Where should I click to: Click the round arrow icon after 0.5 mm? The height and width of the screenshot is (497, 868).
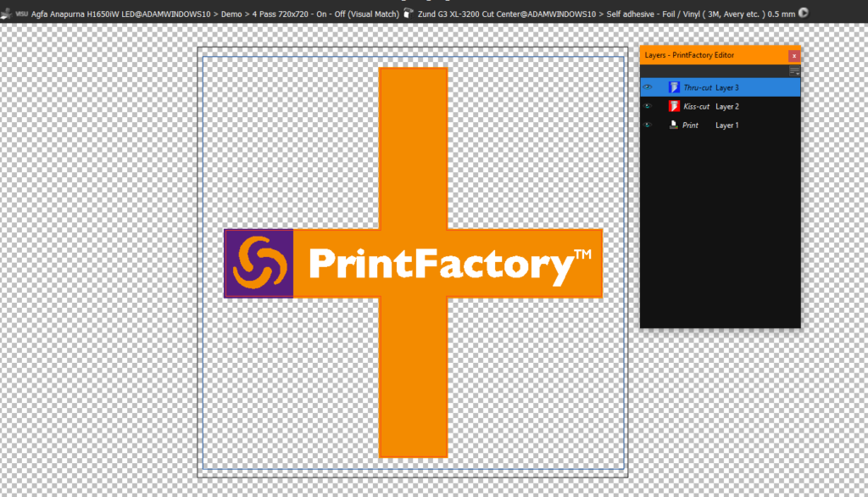[x=804, y=13]
